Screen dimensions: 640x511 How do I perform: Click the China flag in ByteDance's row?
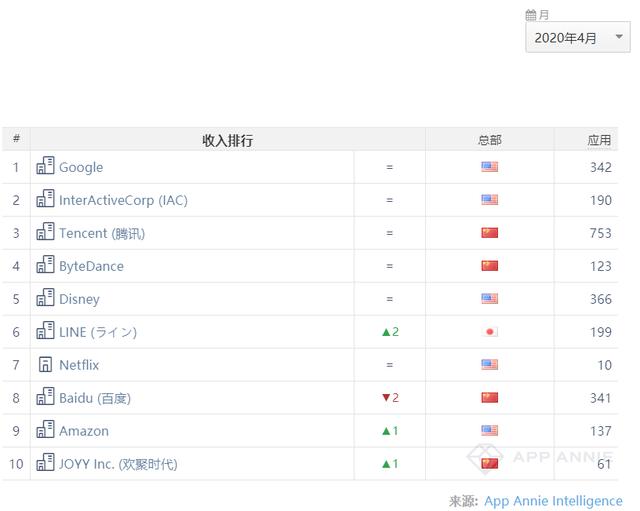[x=489, y=266]
